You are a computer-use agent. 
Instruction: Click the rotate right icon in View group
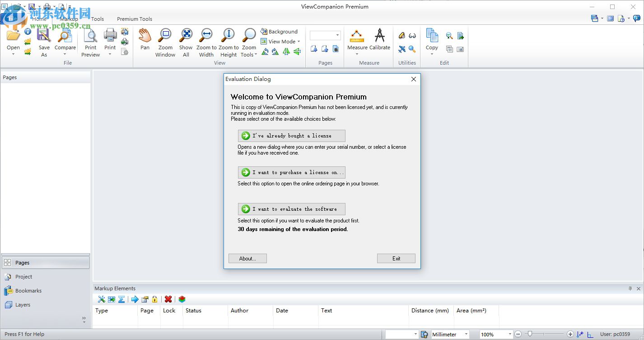(x=275, y=52)
